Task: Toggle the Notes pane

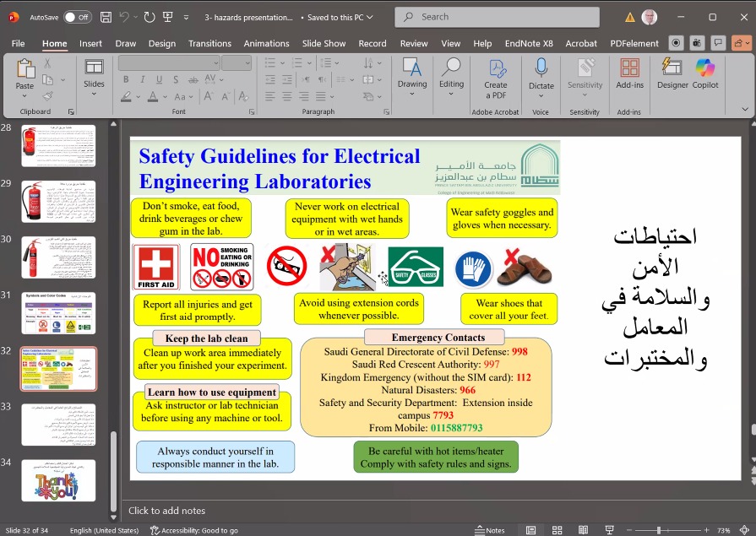Action: (x=489, y=530)
